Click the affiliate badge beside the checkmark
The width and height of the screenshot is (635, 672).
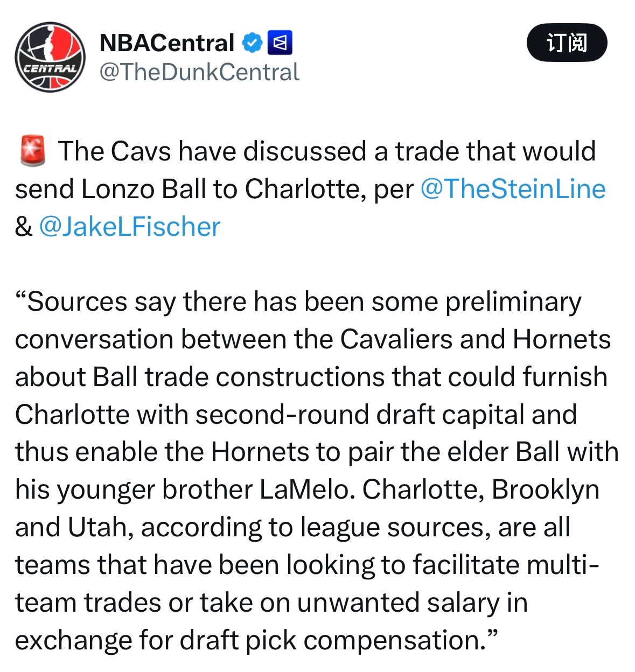pos(280,43)
